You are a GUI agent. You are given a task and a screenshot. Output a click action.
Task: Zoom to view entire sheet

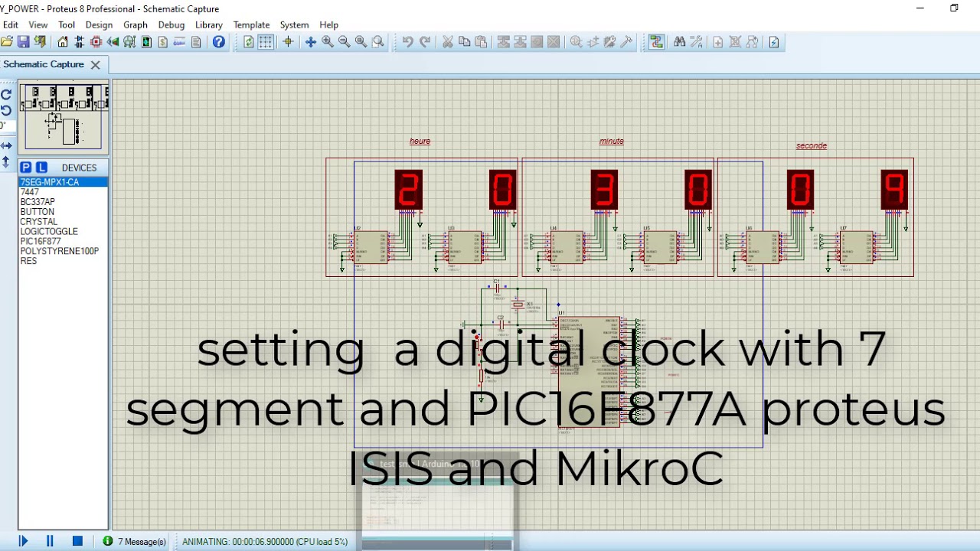pos(361,42)
